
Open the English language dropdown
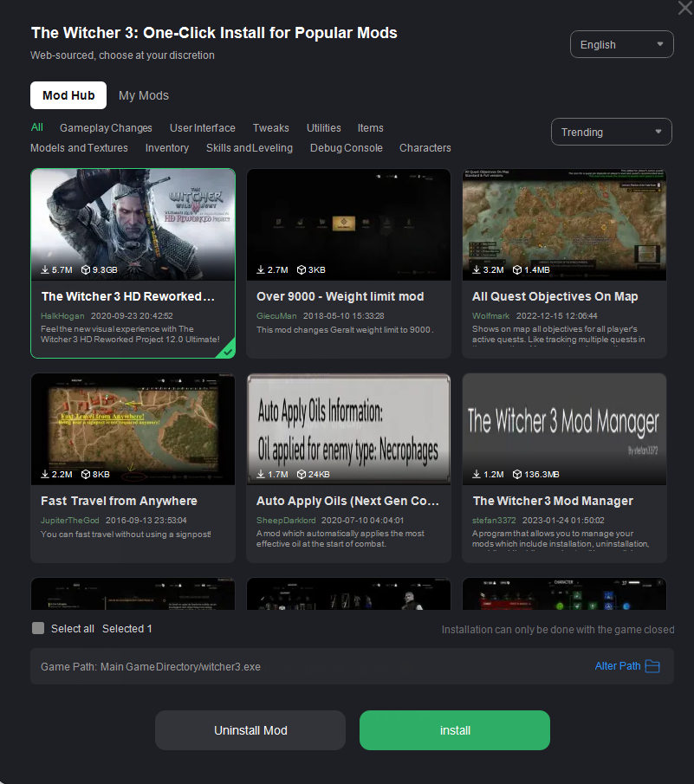pos(622,44)
